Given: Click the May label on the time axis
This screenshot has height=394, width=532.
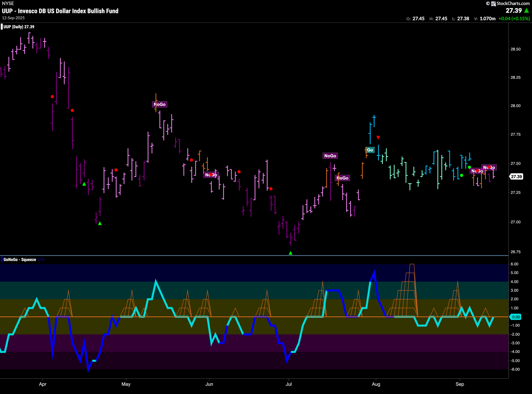Looking at the screenshot, I should point(126,384).
